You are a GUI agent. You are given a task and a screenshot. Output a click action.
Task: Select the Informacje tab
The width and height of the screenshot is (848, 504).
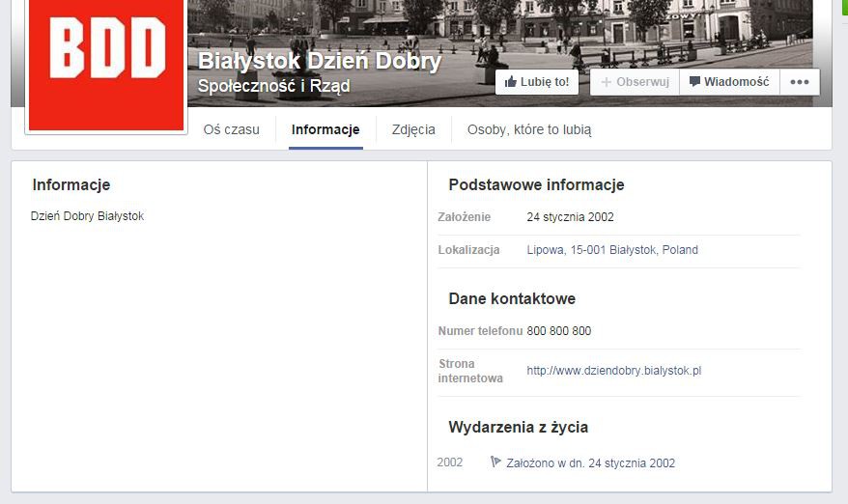click(x=325, y=129)
